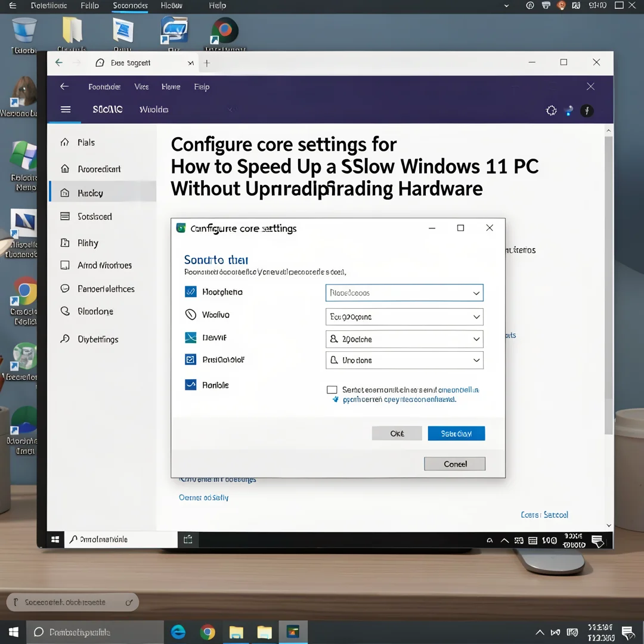Select Arooredicart in the sidebar
The image size is (644, 644).
(x=103, y=169)
